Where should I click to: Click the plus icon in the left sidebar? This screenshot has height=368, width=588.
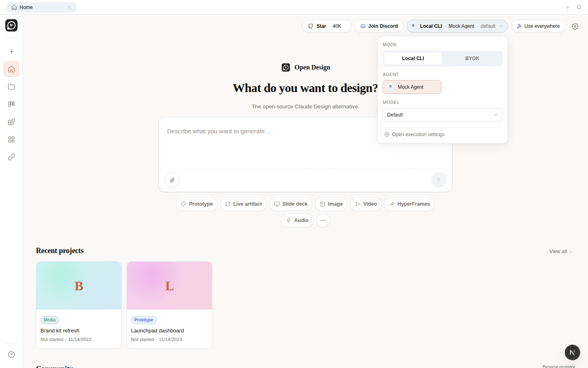click(x=11, y=52)
